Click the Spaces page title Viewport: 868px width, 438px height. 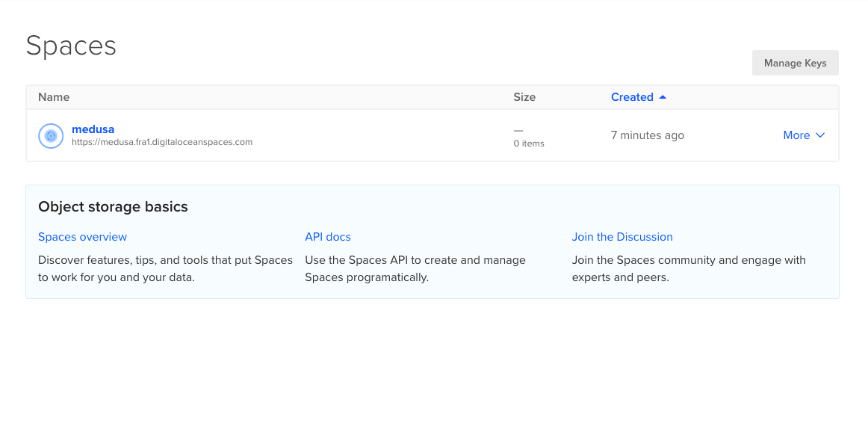71,46
